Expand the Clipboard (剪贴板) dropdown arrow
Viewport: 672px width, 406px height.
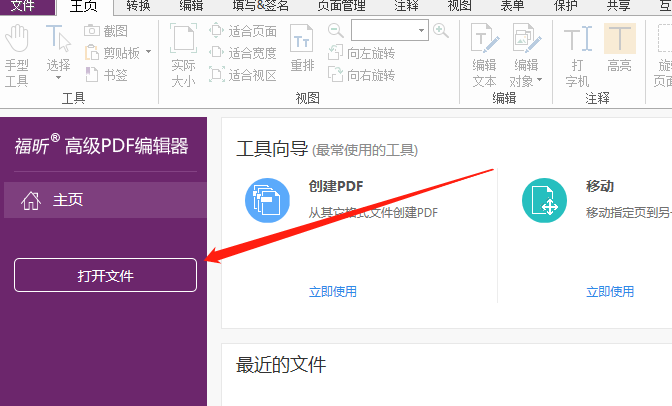pos(149,52)
